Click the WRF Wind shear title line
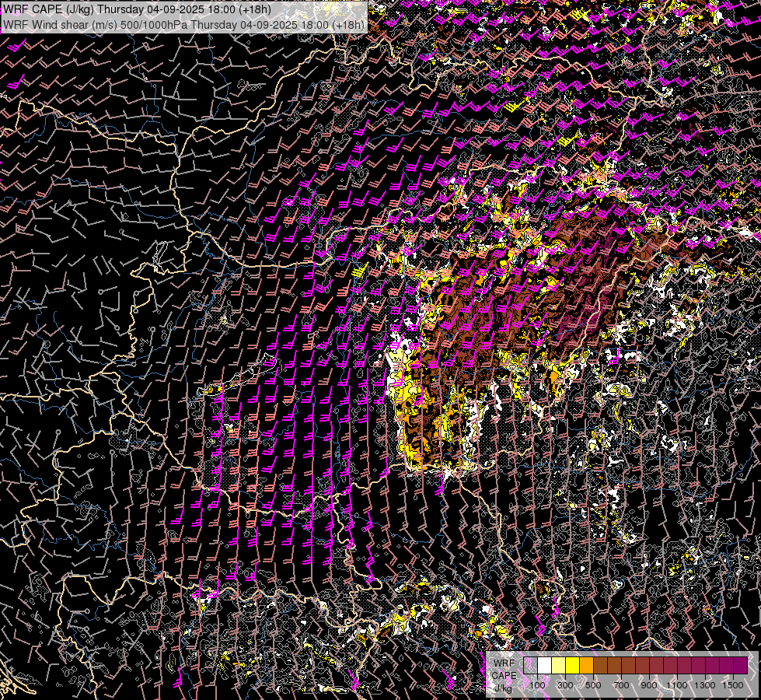Screen dimensions: 761x700 pos(183,25)
